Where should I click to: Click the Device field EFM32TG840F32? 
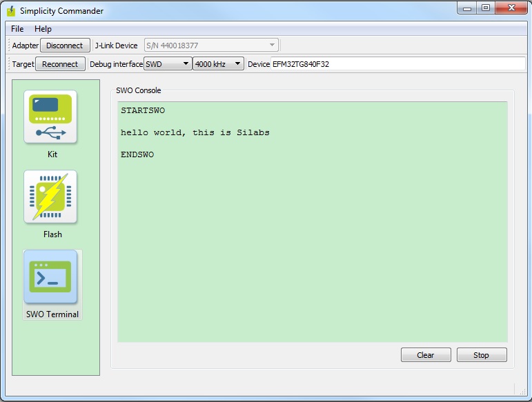pyautogui.click(x=397, y=63)
